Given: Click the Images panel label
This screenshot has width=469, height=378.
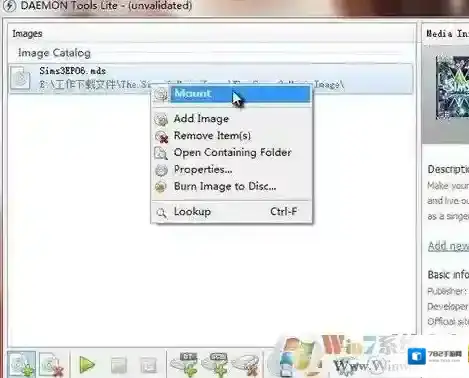Looking at the screenshot, I should (x=27, y=34).
